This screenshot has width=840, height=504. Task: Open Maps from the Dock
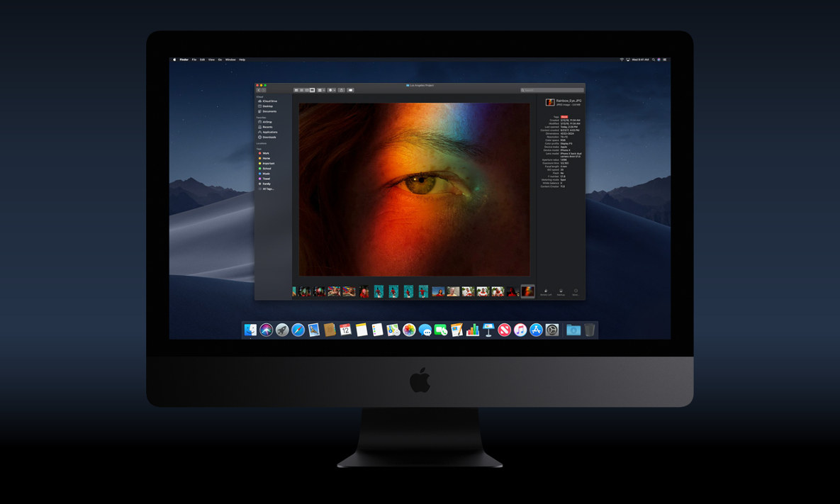pyautogui.click(x=393, y=330)
